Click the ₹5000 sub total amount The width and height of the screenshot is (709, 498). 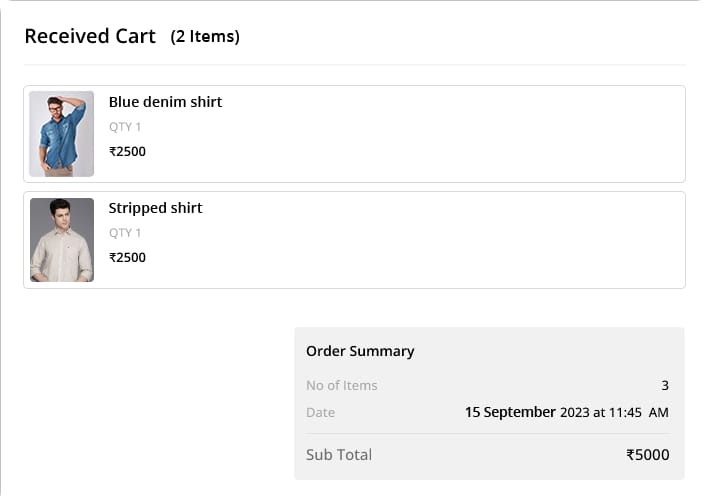click(648, 455)
